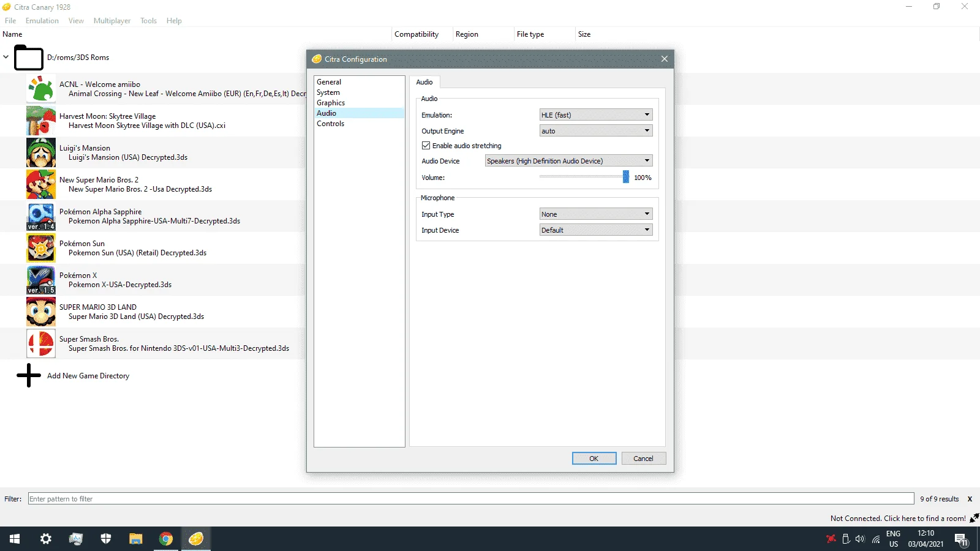
Task: Open the microphone Input Device dropdown
Action: point(596,230)
